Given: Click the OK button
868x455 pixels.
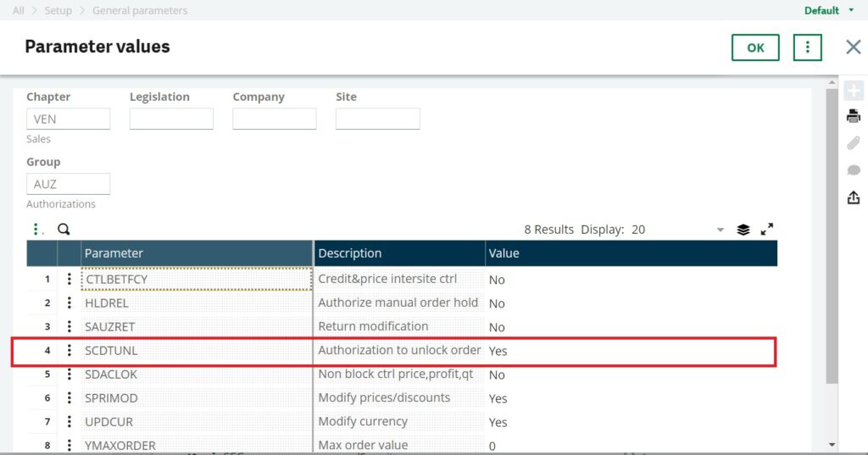Looking at the screenshot, I should (x=755, y=47).
